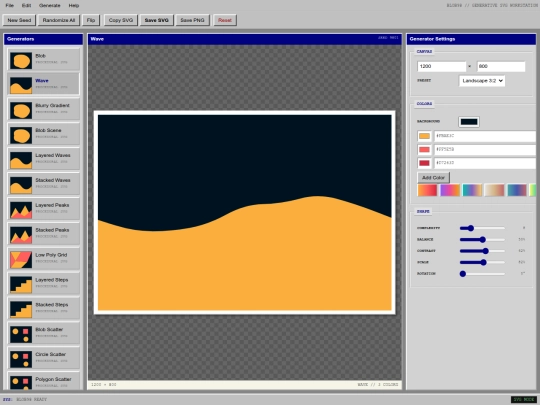
Task: Apply the orange-to-red gradient palette
Action: 427,190
